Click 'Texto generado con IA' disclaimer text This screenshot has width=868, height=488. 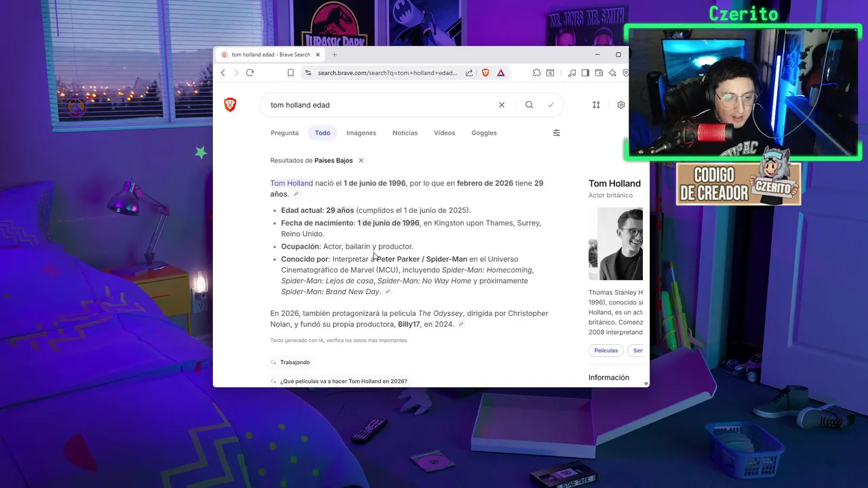[339, 340]
